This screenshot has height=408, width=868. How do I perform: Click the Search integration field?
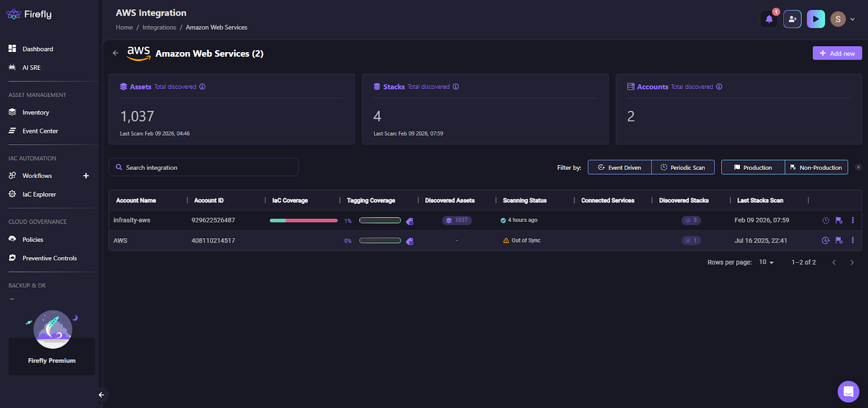[x=203, y=167]
